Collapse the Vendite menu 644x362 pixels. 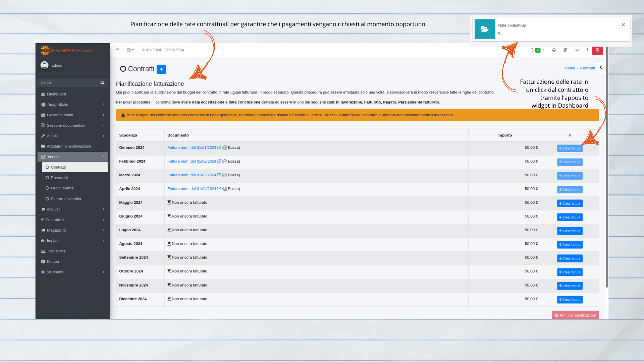pyautogui.click(x=73, y=157)
